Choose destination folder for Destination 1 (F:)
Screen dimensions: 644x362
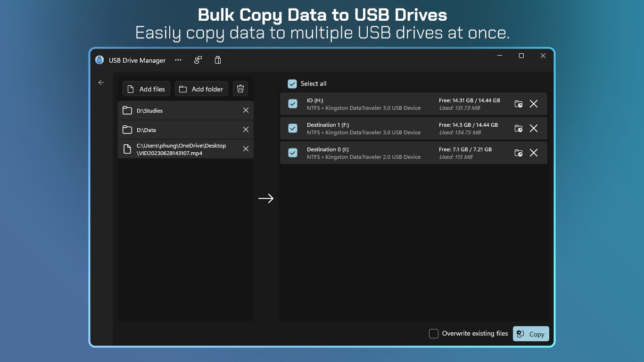[x=519, y=128]
